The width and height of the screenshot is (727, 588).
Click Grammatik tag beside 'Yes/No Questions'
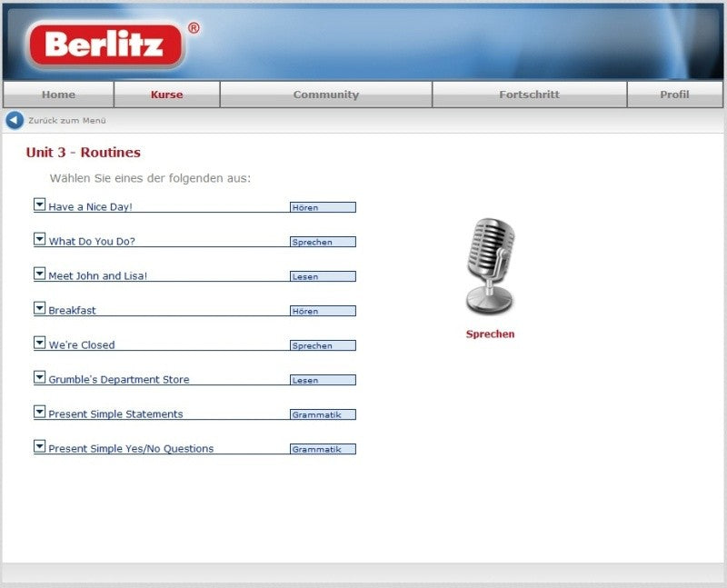[x=324, y=449]
